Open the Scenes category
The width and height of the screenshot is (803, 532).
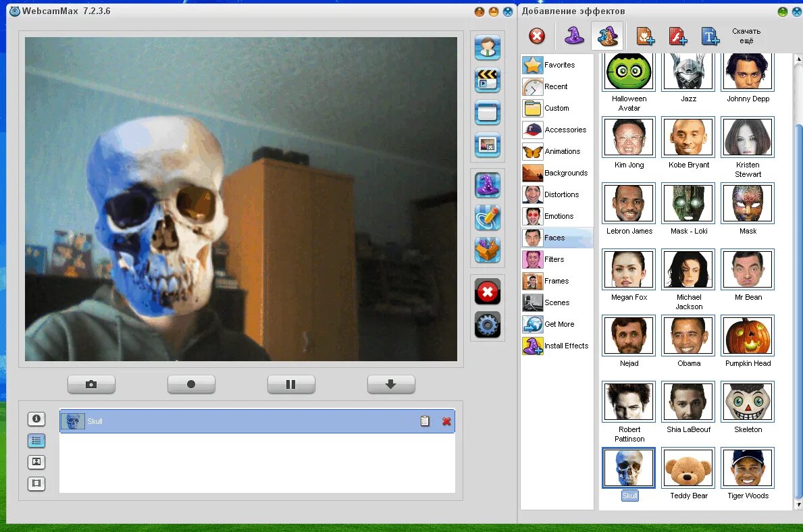pos(557,302)
